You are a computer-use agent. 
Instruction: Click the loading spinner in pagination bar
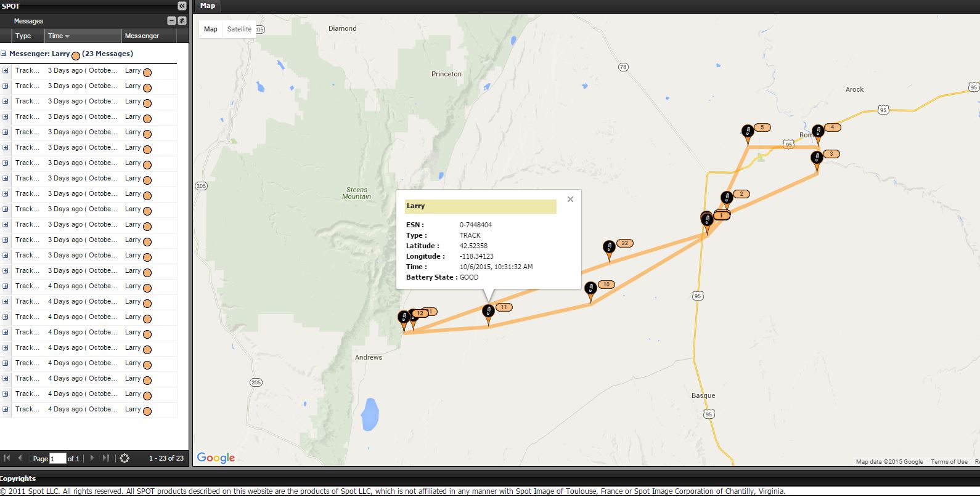[x=125, y=458]
